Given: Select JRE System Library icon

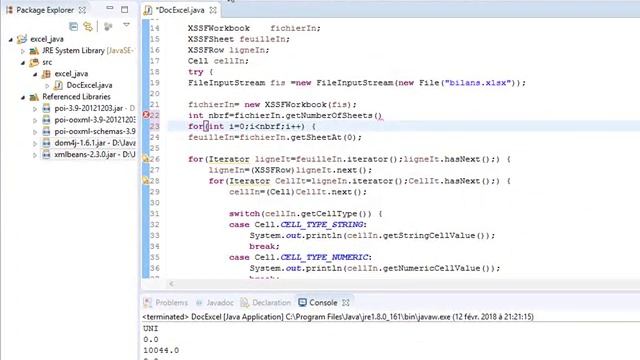Looking at the screenshot, I should click(34, 51).
